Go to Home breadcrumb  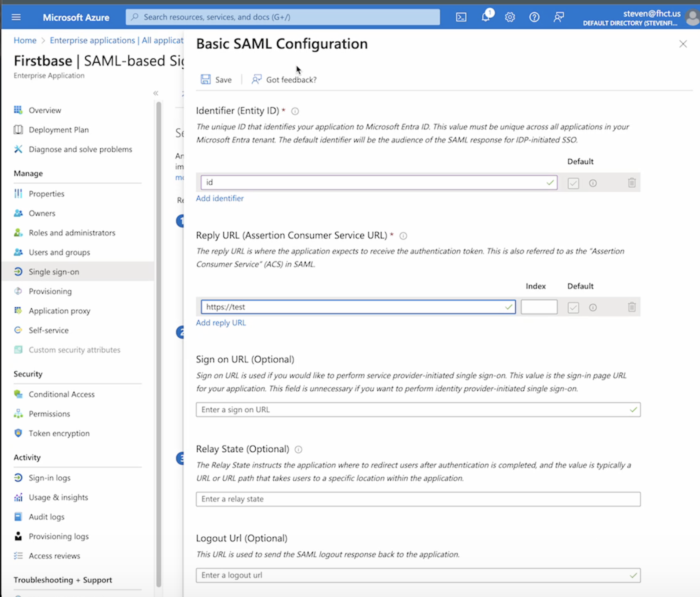(25, 40)
